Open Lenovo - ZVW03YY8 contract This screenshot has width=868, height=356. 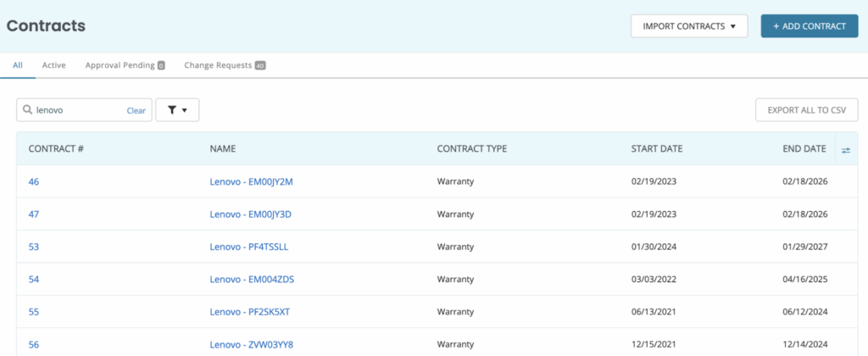click(251, 345)
